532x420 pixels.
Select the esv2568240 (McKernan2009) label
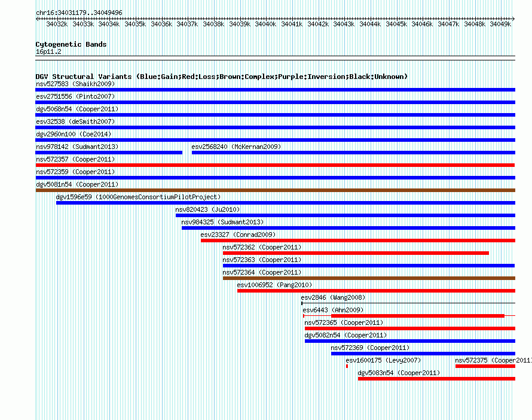236,147
